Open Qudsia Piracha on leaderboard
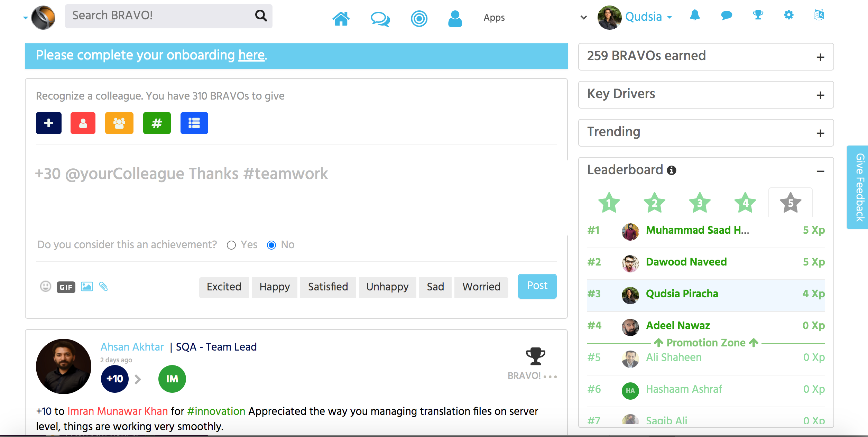The width and height of the screenshot is (868, 437). tap(682, 294)
